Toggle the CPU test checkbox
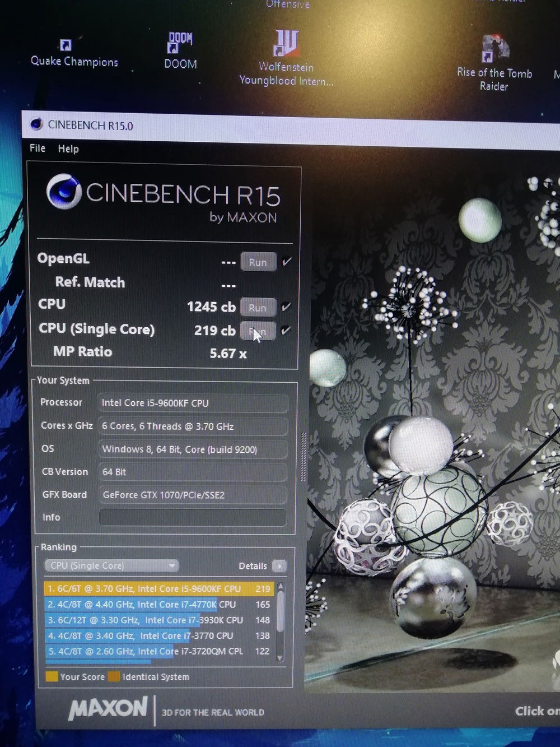The width and height of the screenshot is (560, 747). point(286,307)
